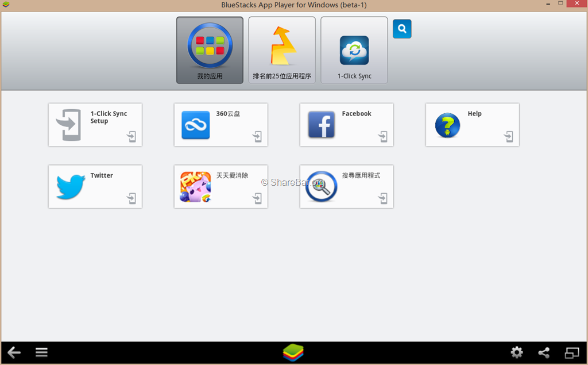Viewport: 588px width, 365px height.
Task: Click the blue search magnifier button
Action: (x=402, y=29)
